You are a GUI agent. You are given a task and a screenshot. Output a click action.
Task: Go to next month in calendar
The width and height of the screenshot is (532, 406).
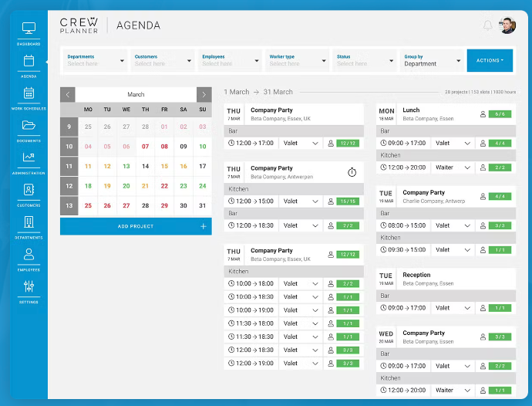point(204,94)
